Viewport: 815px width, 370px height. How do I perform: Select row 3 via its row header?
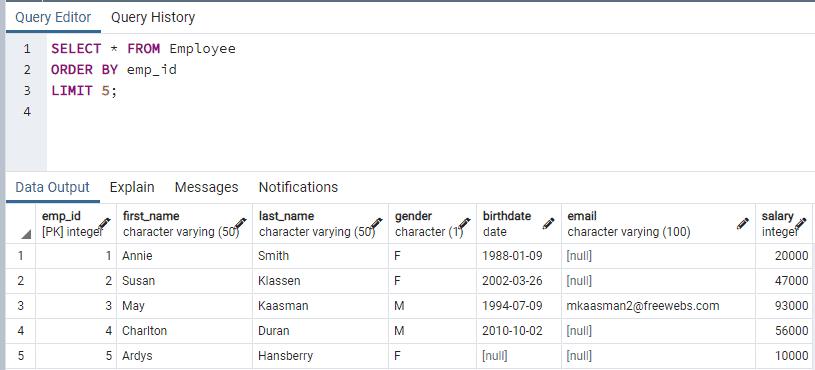tap(20, 306)
